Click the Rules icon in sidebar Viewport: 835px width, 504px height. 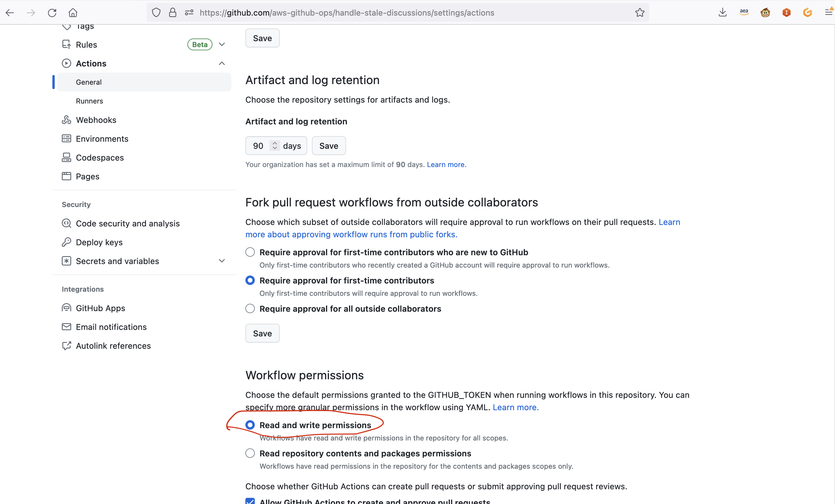67,44
